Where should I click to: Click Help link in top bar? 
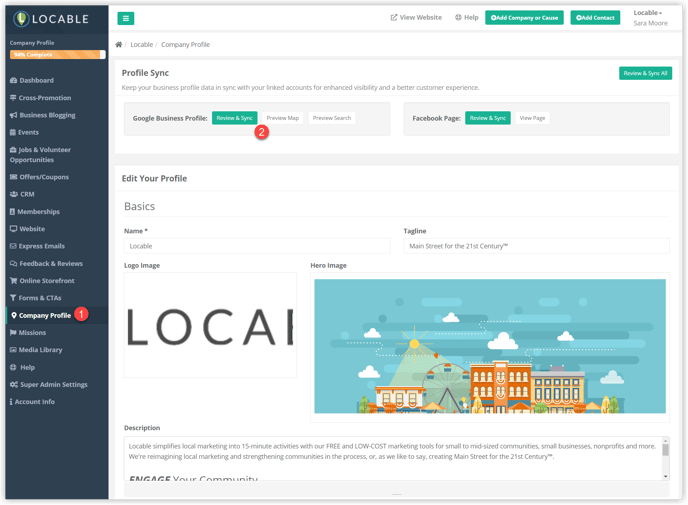point(466,18)
